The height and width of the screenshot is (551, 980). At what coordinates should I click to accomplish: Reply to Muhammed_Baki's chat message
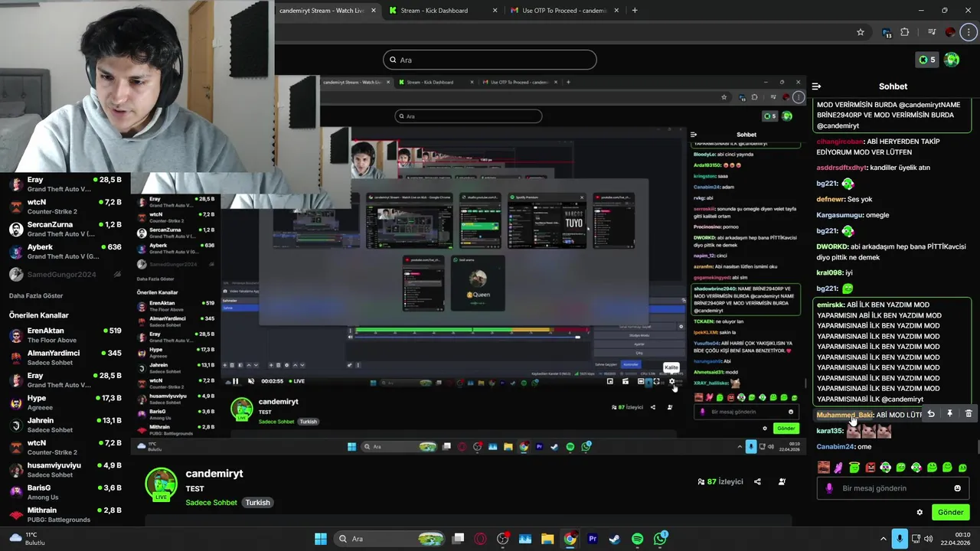[x=931, y=414]
